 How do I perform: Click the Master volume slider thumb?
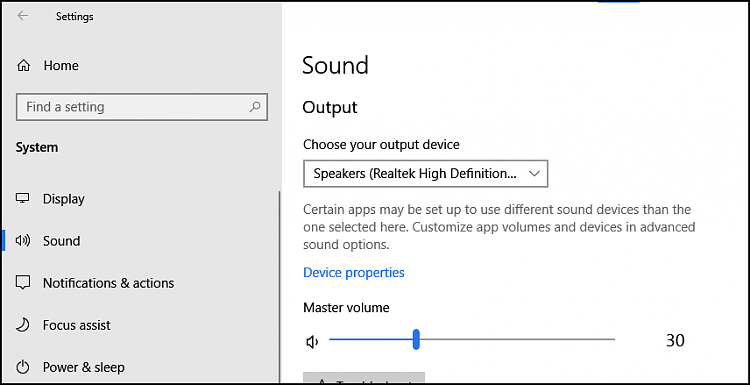click(416, 340)
